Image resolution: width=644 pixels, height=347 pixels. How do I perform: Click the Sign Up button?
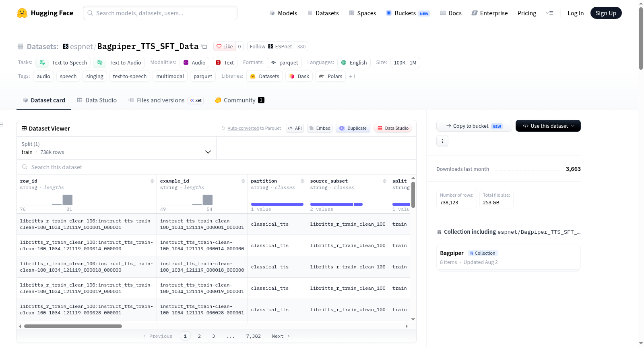pyautogui.click(x=606, y=13)
